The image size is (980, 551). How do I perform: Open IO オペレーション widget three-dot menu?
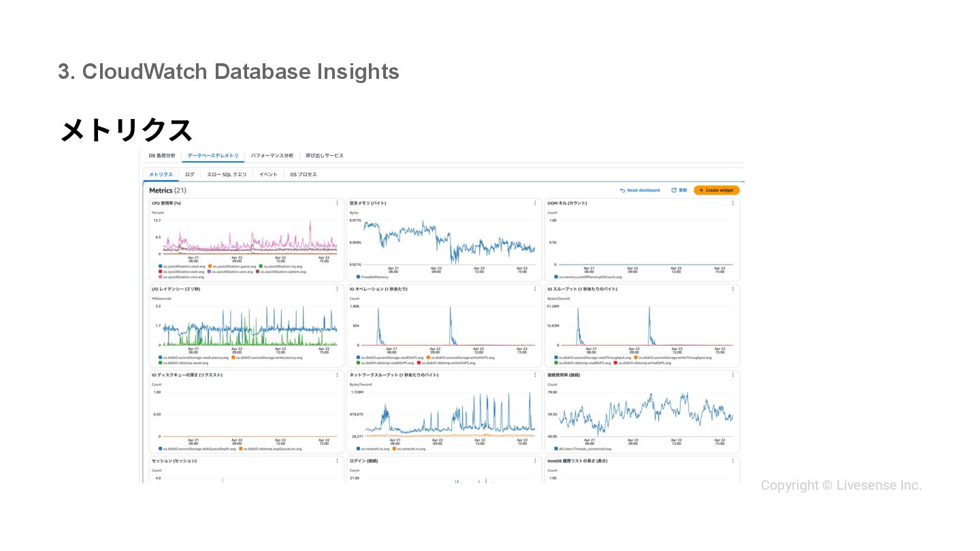click(x=535, y=289)
